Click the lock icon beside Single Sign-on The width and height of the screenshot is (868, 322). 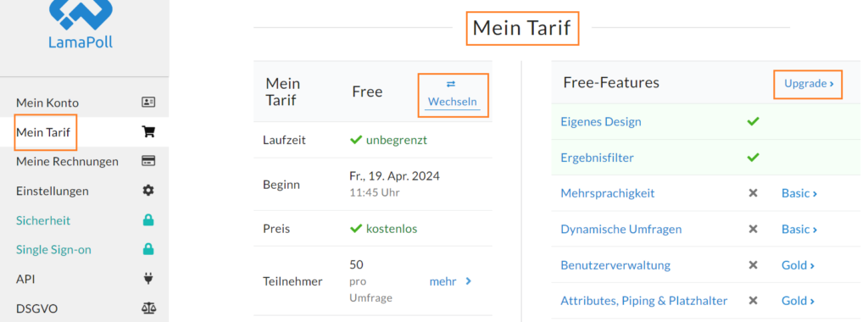coord(147,249)
